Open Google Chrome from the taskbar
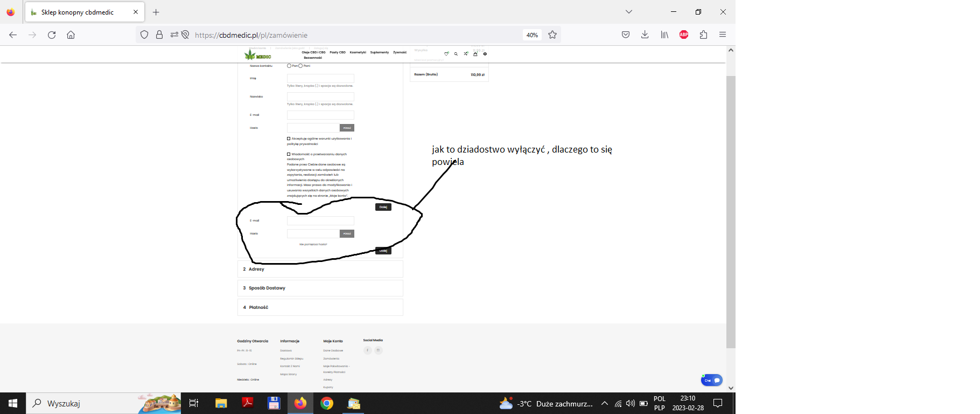This screenshot has width=980, height=414. 327,403
